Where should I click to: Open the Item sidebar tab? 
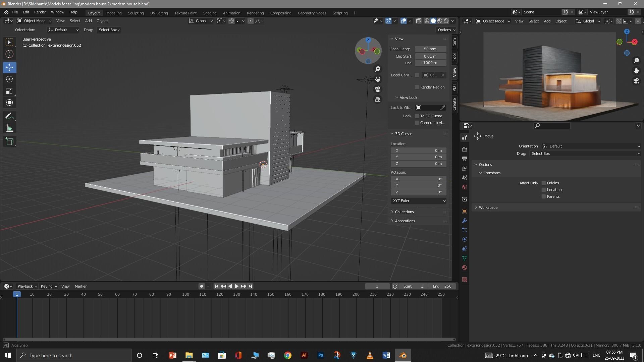tap(454, 42)
